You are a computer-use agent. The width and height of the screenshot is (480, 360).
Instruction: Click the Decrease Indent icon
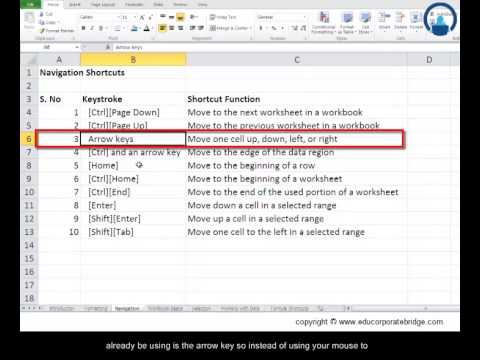tap(192, 28)
